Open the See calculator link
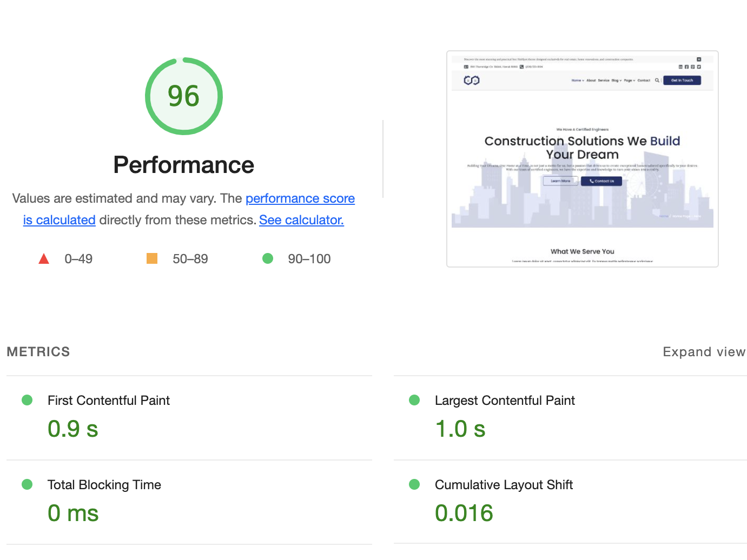Image resolution: width=747 pixels, height=560 pixels. 301,220
